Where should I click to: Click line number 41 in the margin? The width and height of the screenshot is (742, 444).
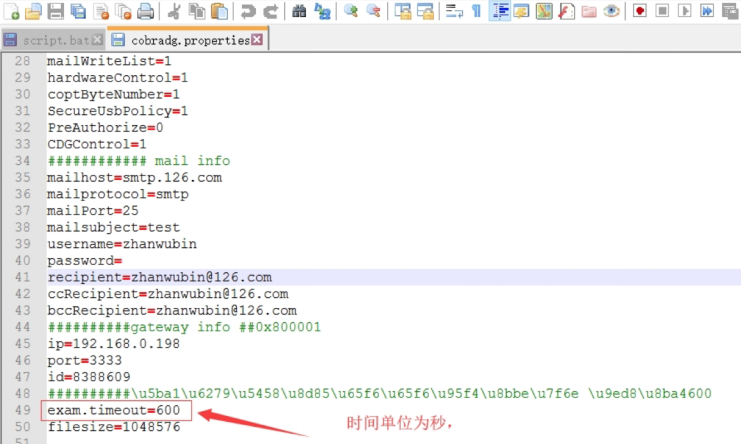coord(23,277)
